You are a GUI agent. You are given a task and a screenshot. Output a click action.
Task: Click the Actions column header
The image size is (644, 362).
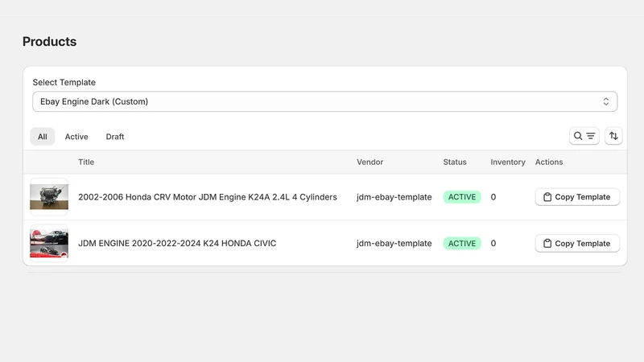(x=549, y=162)
